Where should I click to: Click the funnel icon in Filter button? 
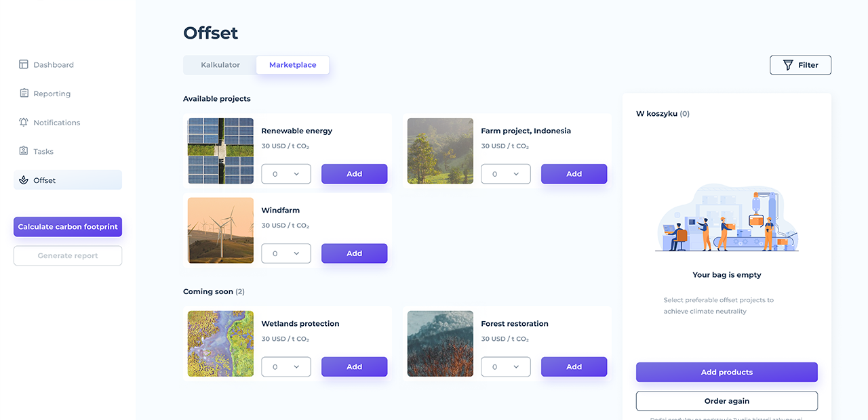coord(788,65)
